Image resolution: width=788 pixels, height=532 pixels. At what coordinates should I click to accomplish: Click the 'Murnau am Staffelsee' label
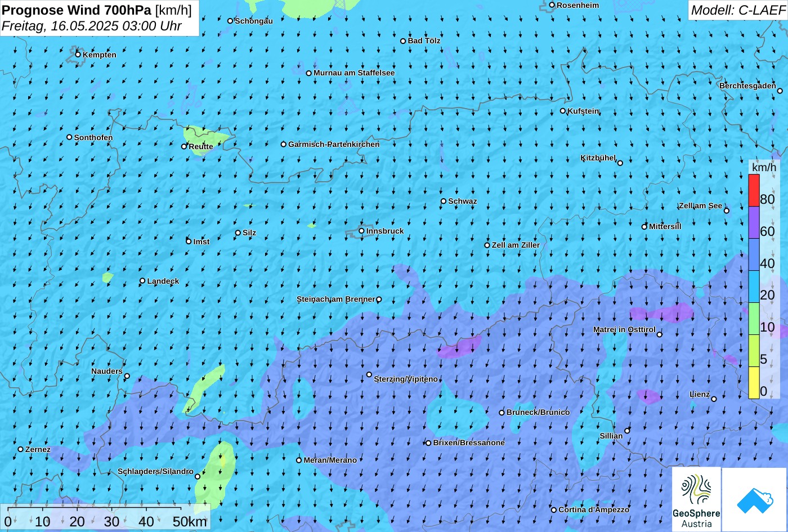click(354, 73)
